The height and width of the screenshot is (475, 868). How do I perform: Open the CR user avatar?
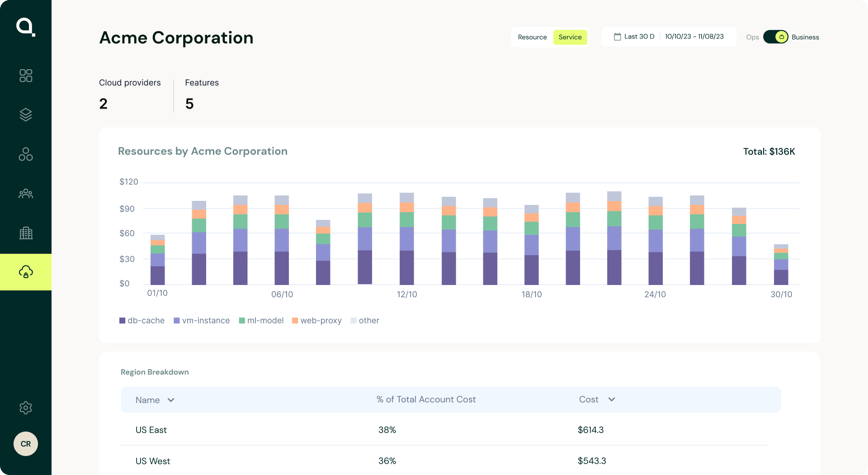click(26, 444)
